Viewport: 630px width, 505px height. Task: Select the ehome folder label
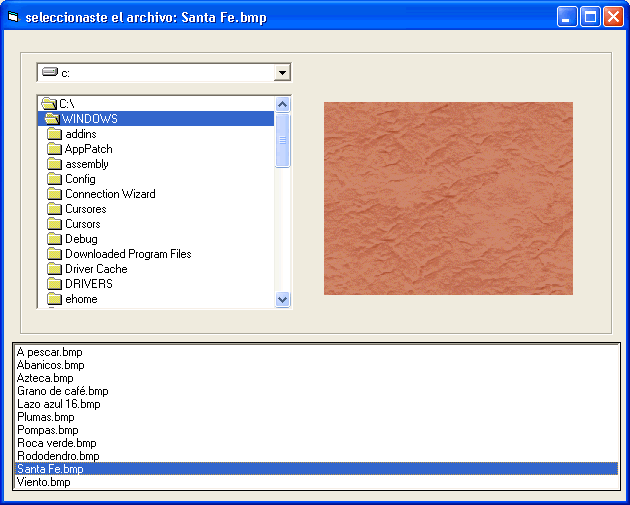pos(81,299)
